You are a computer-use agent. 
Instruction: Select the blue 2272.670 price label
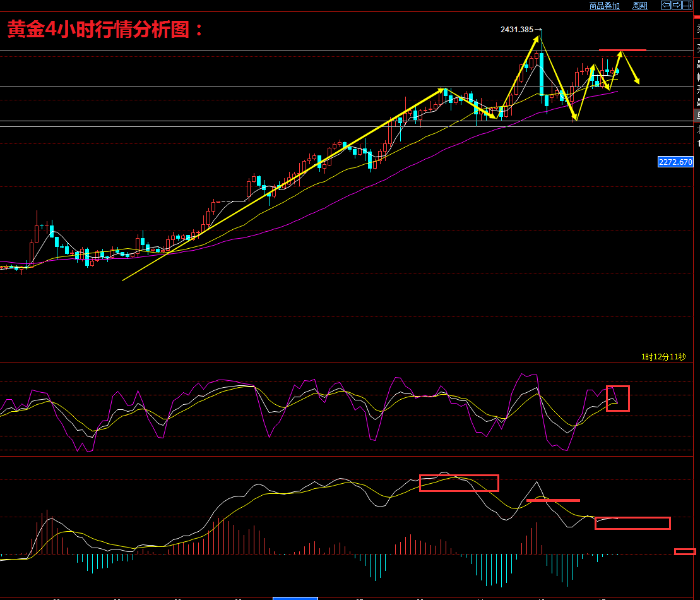[x=675, y=162]
